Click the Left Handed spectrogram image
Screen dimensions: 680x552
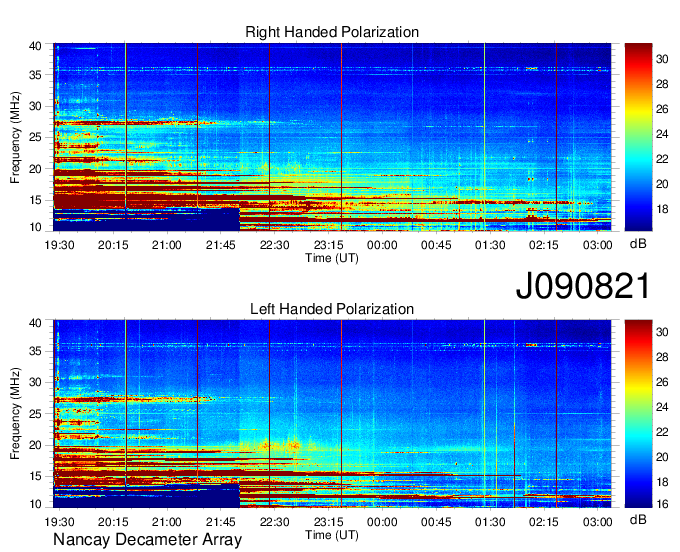click(332, 414)
